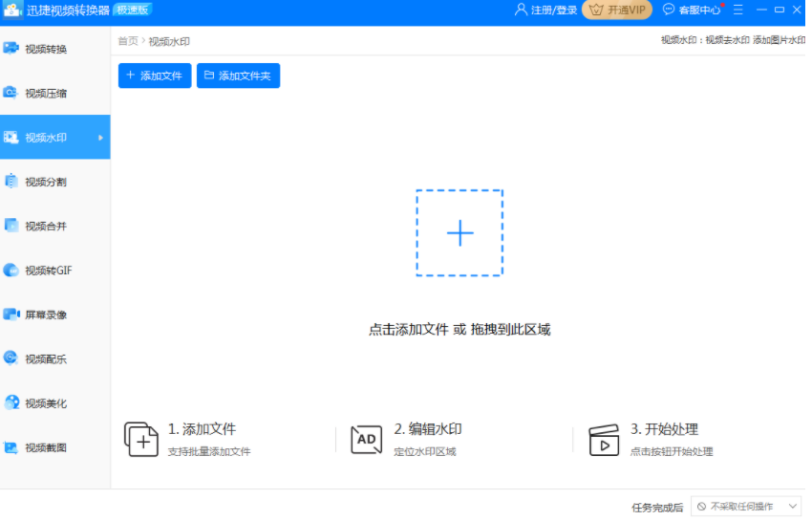
Task: Select 视频转换 text in sidebar
Action: tap(46, 49)
